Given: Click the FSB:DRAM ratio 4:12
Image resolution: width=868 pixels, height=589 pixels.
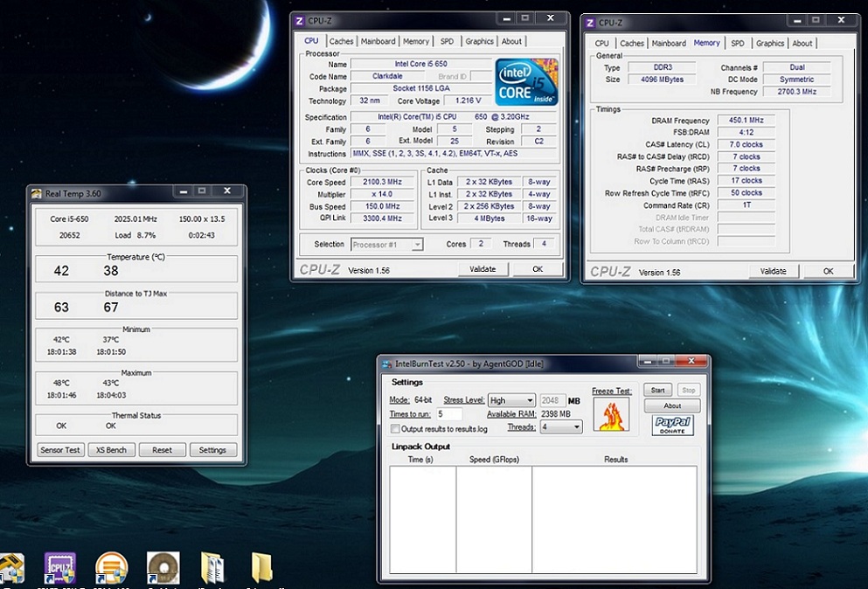Looking at the screenshot, I should pos(746,132).
